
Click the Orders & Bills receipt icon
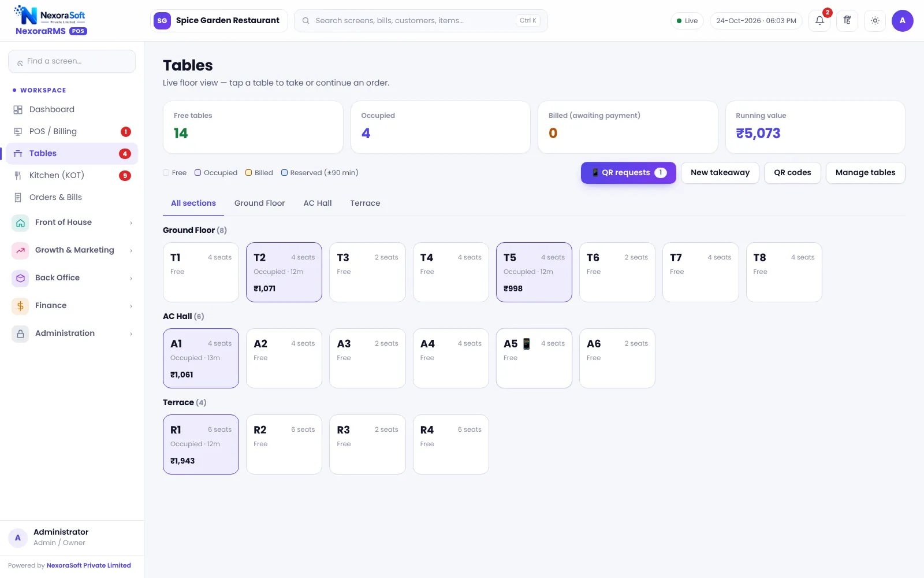[18, 198]
